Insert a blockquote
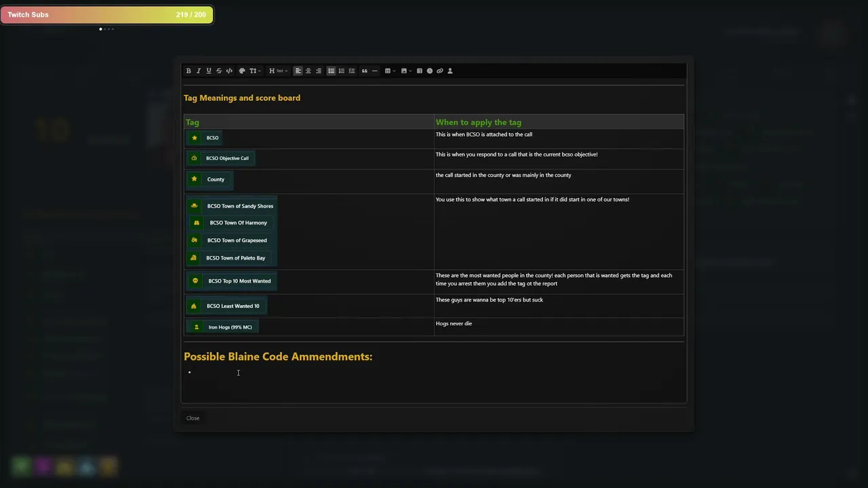 [x=364, y=70]
